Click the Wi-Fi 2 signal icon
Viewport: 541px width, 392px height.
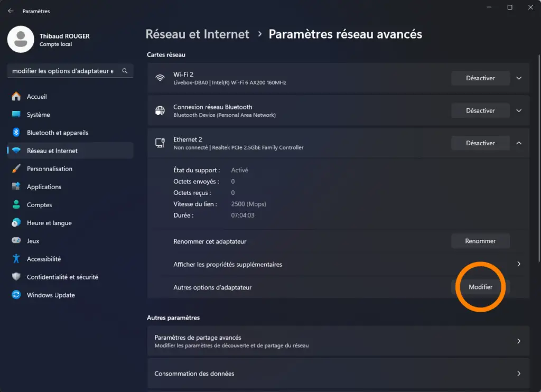click(160, 78)
